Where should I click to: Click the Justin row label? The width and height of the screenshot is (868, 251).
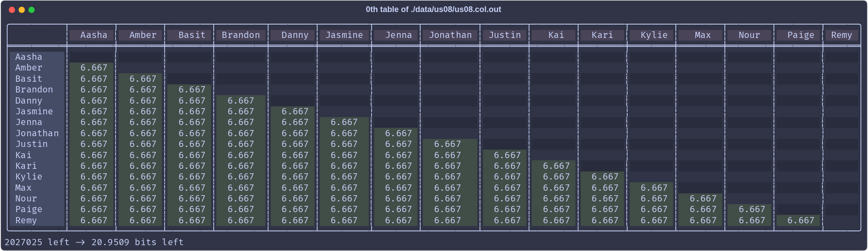(37, 144)
